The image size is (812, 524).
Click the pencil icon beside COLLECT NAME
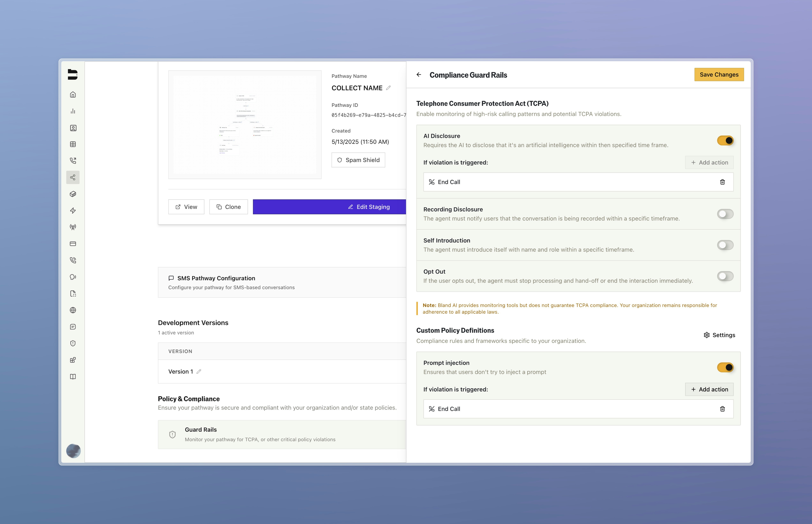point(388,88)
